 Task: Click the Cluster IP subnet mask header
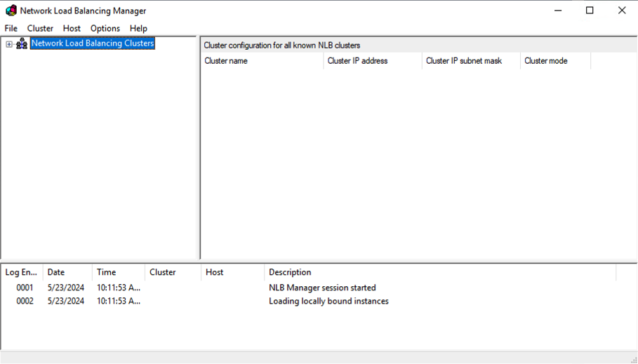coord(470,61)
